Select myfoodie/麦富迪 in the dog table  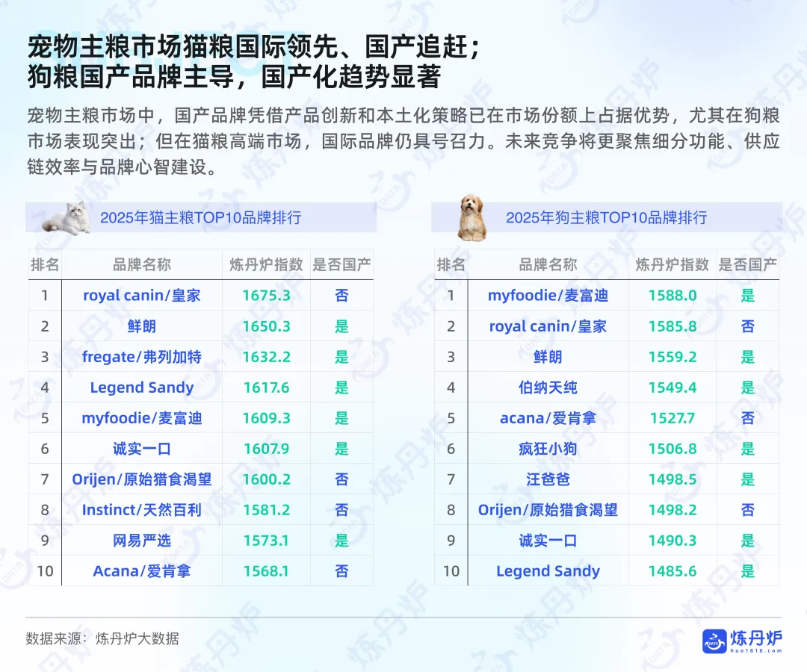(x=548, y=296)
